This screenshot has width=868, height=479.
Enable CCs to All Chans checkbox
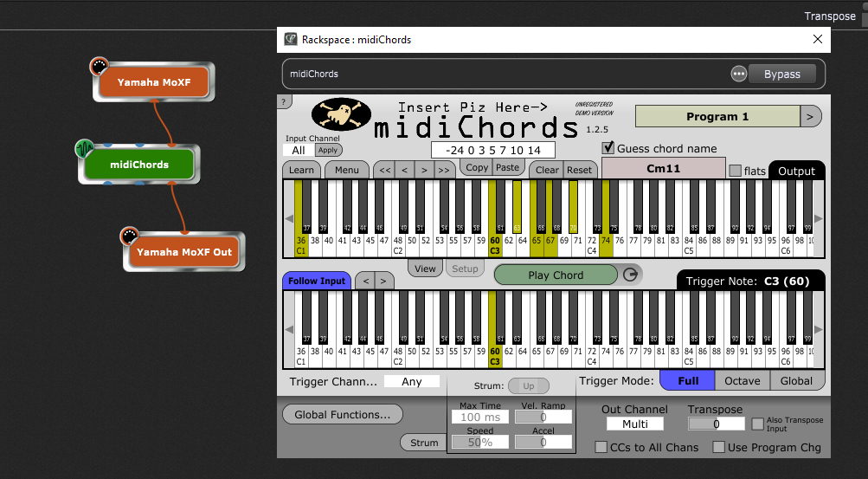click(x=601, y=447)
